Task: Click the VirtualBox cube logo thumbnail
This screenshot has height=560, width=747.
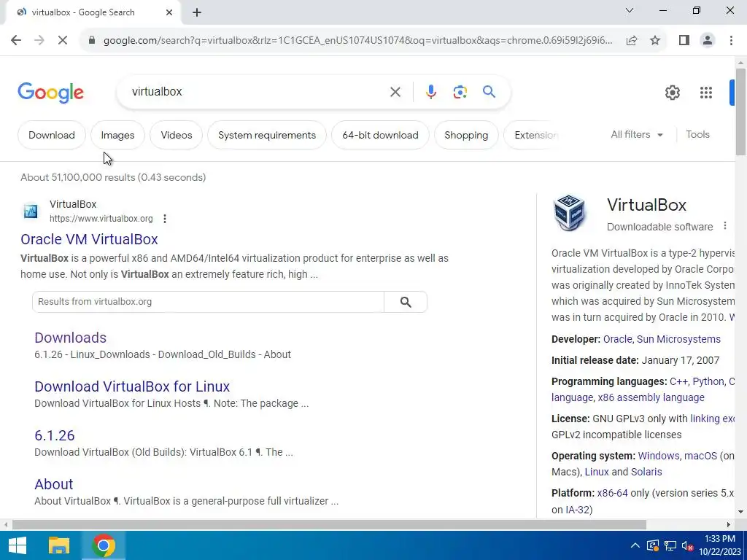Action: point(569,213)
